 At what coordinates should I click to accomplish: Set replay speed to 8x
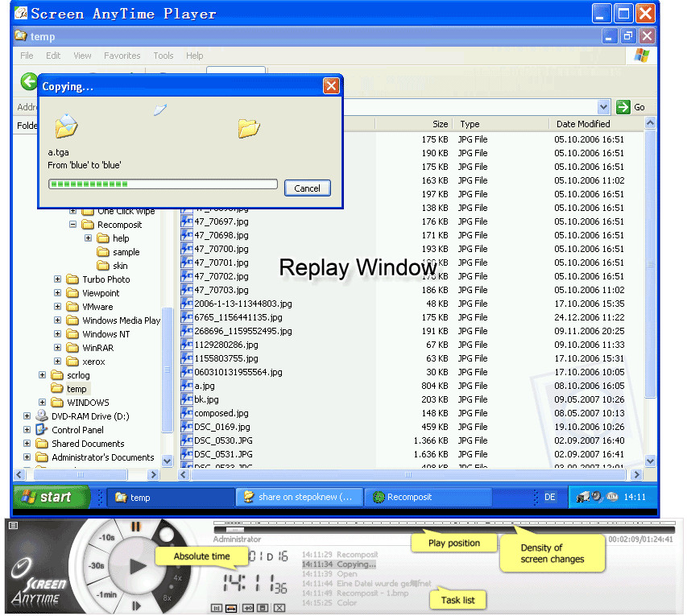tap(167, 597)
